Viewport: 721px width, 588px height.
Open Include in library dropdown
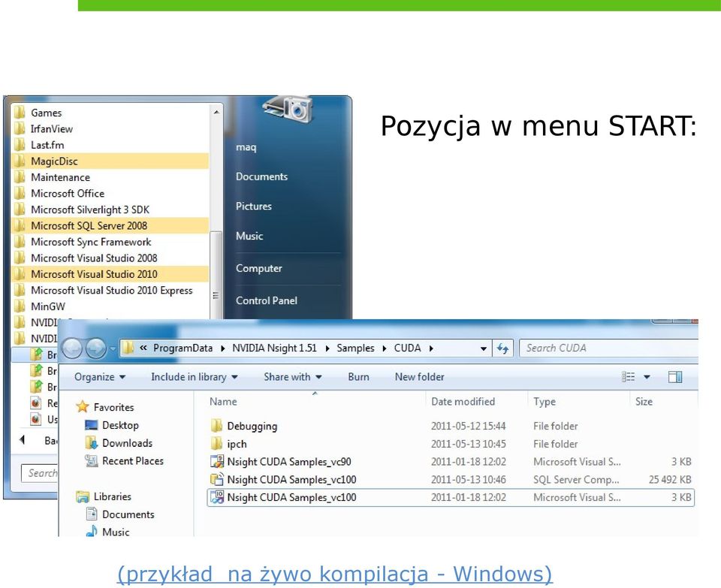point(194,377)
